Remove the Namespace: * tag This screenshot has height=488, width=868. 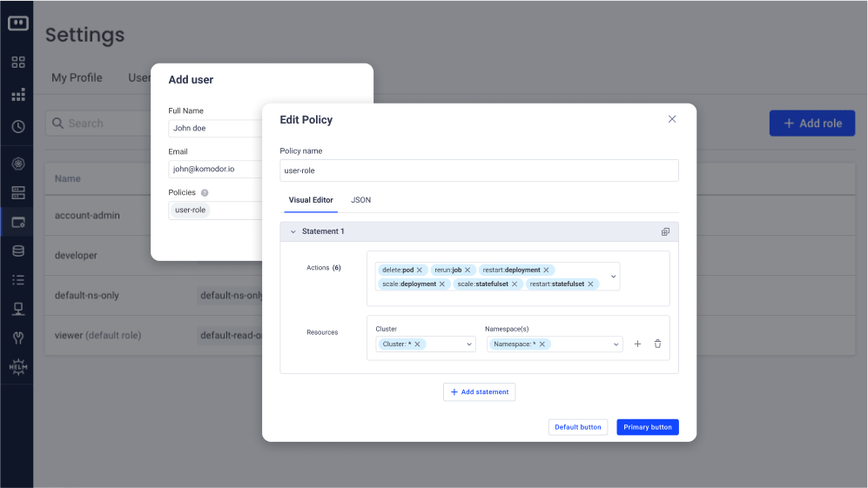click(x=542, y=344)
